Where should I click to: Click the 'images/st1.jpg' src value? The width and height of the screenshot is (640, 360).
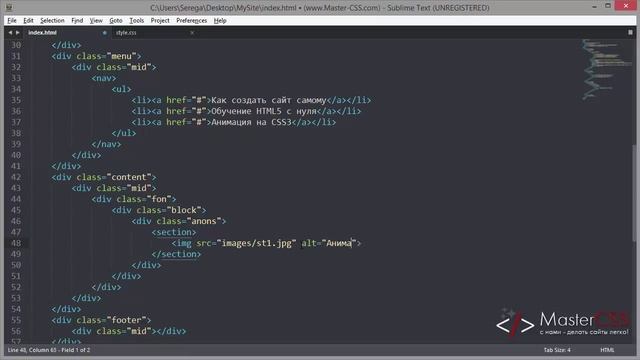(256, 243)
